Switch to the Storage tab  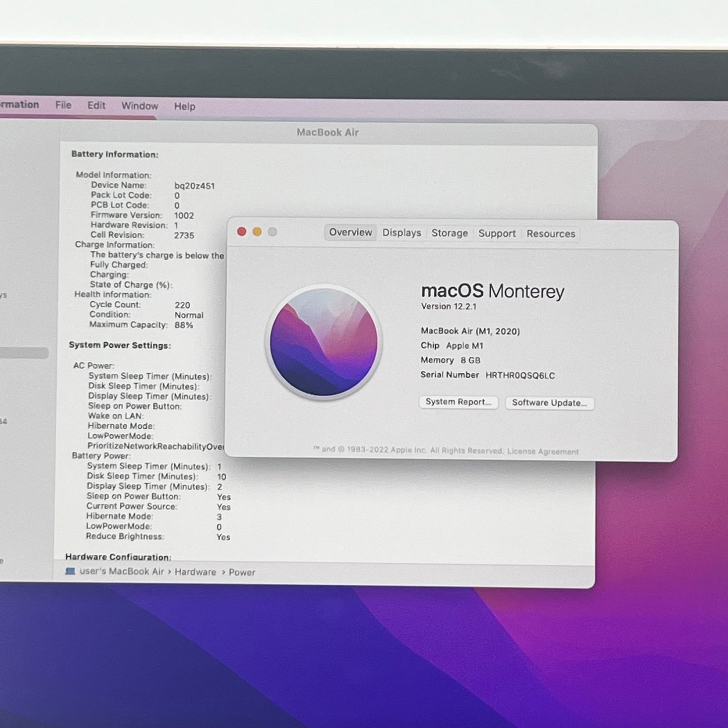click(449, 233)
